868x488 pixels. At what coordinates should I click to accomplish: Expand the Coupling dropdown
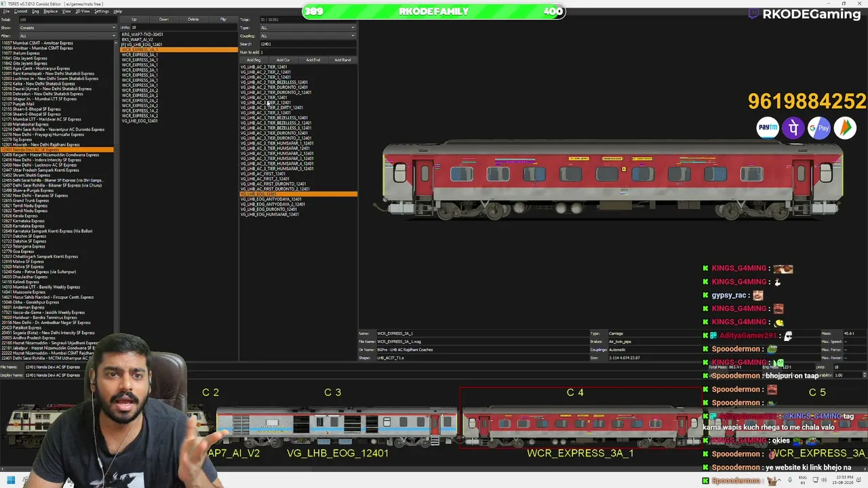pos(308,36)
